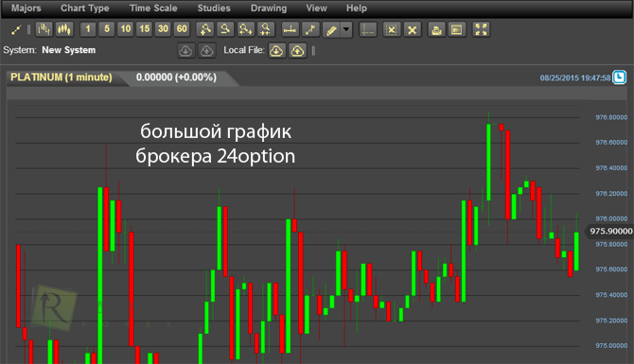
Task: Save system to local file icon
Action: coord(297,51)
